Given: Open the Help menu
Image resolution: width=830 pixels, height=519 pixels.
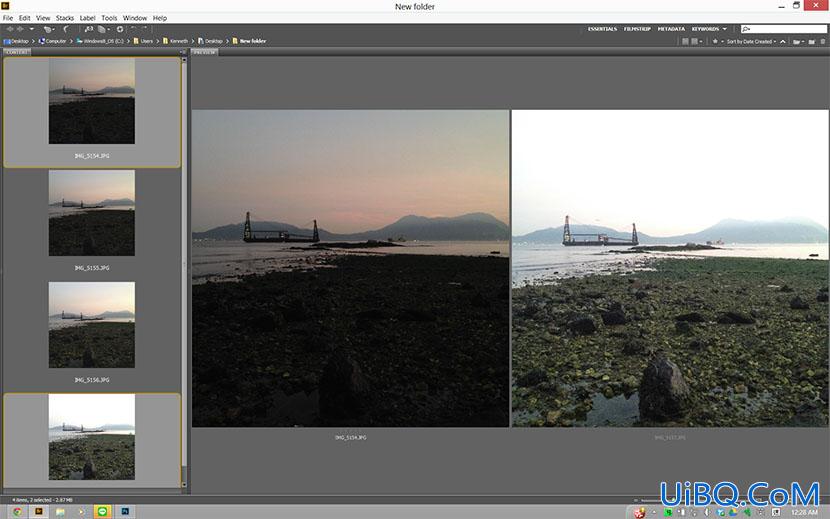Looking at the screenshot, I should (x=159, y=18).
